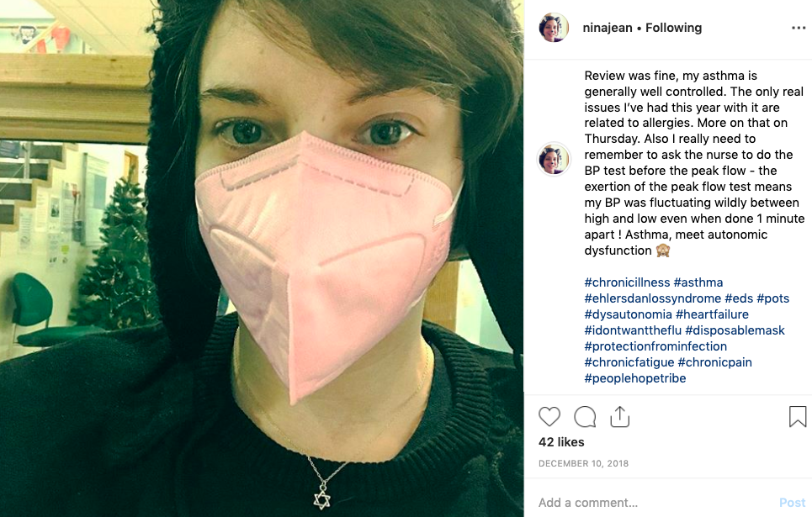Viewport: 812px width, 517px height.
Task: Open the #asthma hashtag
Action: (x=698, y=282)
